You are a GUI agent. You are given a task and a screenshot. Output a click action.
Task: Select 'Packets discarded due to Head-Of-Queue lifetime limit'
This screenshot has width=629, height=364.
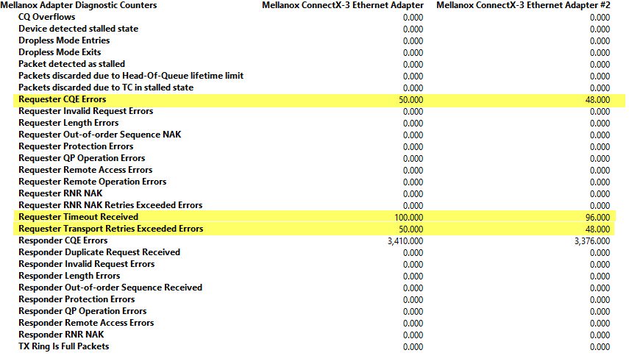[x=131, y=76]
